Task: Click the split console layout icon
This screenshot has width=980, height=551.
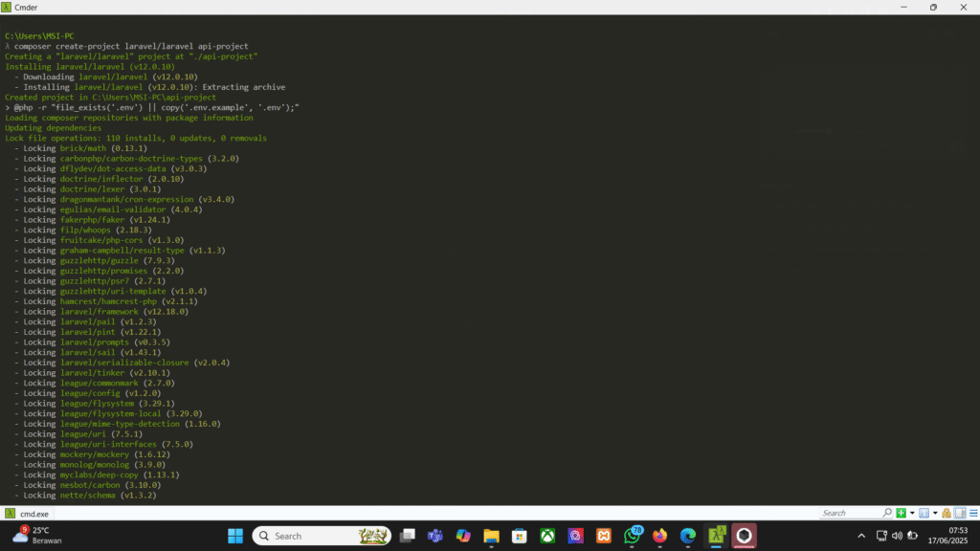Action: (x=924, y=514)
